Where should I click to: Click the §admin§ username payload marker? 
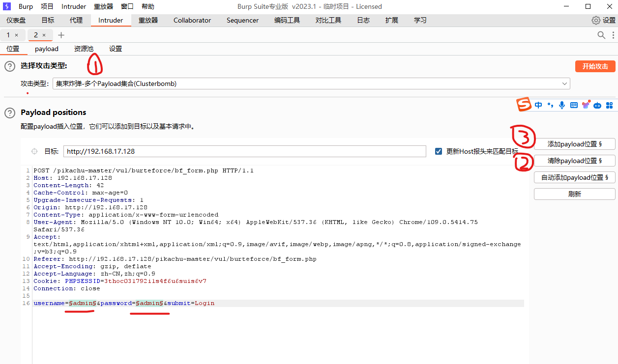coord(83,303)
